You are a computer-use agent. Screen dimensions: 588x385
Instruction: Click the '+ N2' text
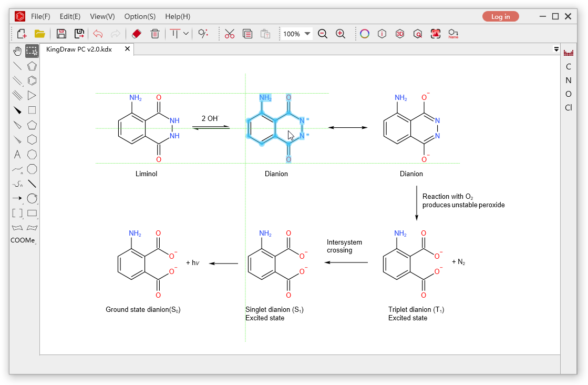(458, 262)
